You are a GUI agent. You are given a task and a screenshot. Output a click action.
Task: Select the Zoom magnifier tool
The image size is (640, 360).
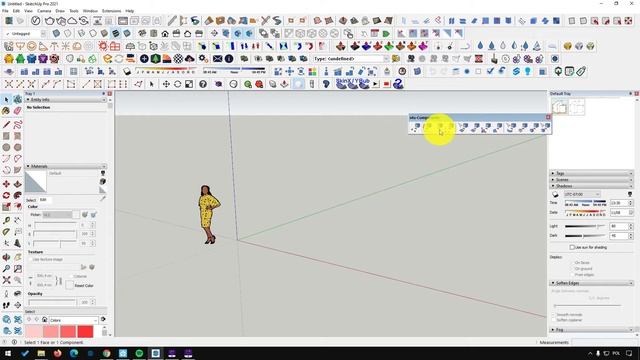[x=6, y=269]
